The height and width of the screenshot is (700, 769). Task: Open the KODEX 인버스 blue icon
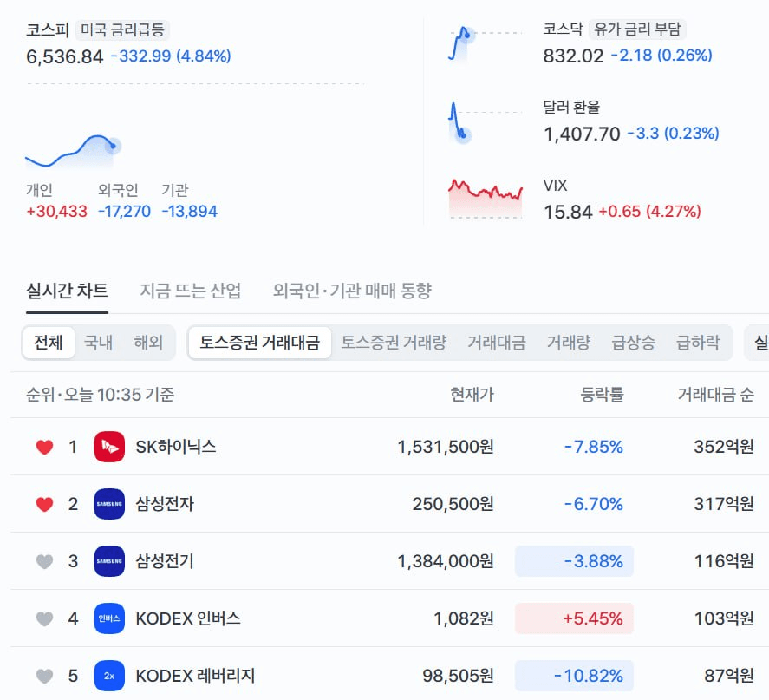point(109,618)
